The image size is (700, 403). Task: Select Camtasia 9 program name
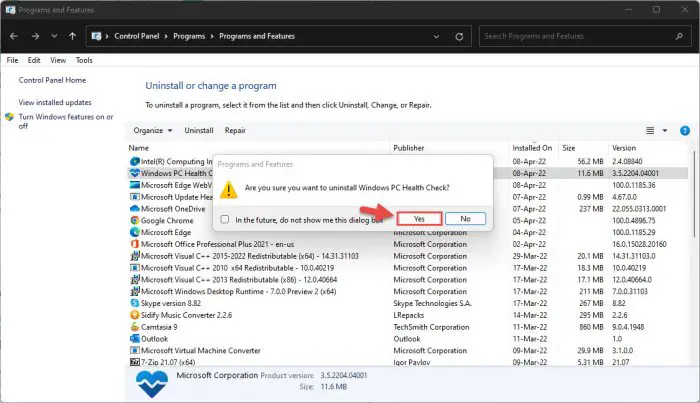159,327
